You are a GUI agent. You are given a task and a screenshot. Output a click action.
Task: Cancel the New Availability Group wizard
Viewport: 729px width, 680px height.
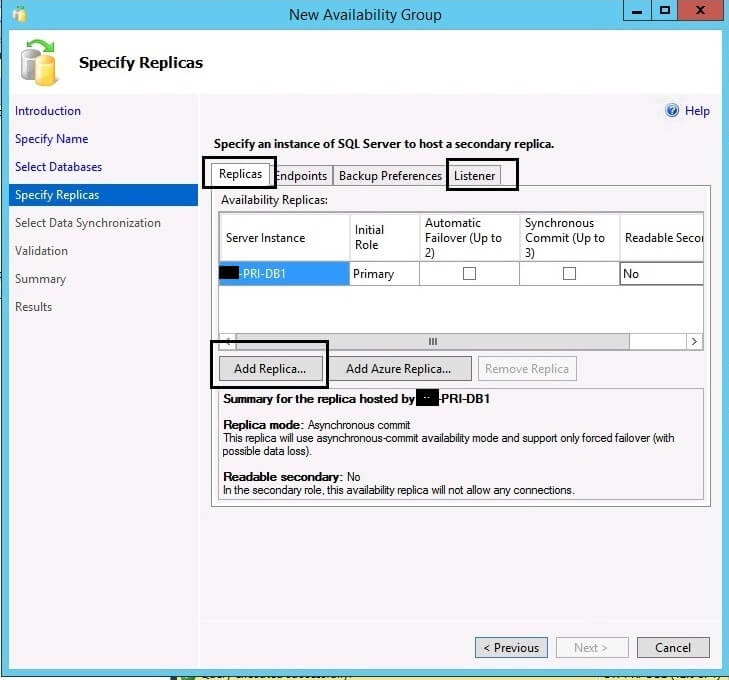click(x=672, y=648)
